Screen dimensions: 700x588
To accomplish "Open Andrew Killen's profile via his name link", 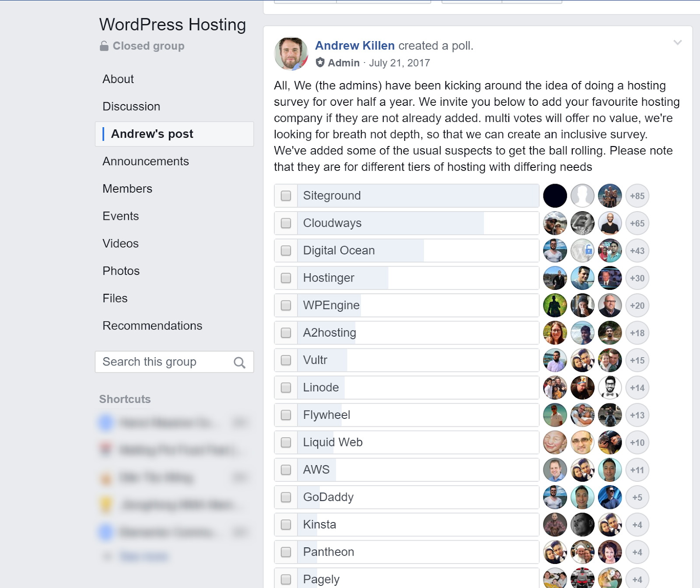I will [x=355, y=45].
